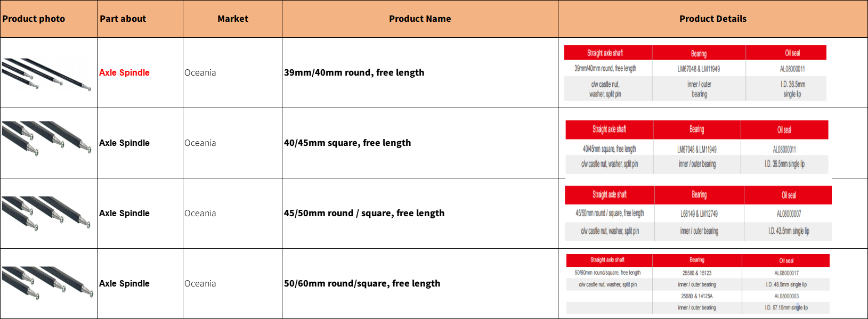The width and height of the screenshot is (868, 319).
Task: Click the Product photo column header
Action: point(34,19)
